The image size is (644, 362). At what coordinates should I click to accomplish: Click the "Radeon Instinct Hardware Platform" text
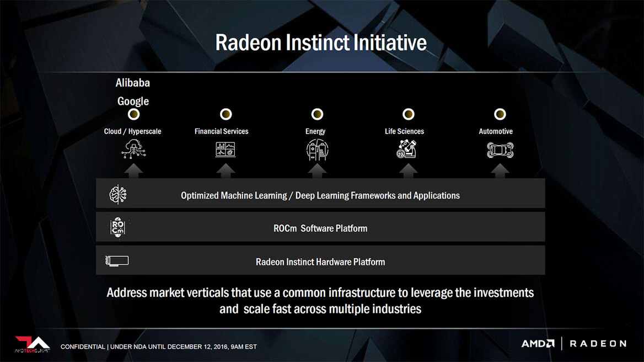[x=320, y=262]
